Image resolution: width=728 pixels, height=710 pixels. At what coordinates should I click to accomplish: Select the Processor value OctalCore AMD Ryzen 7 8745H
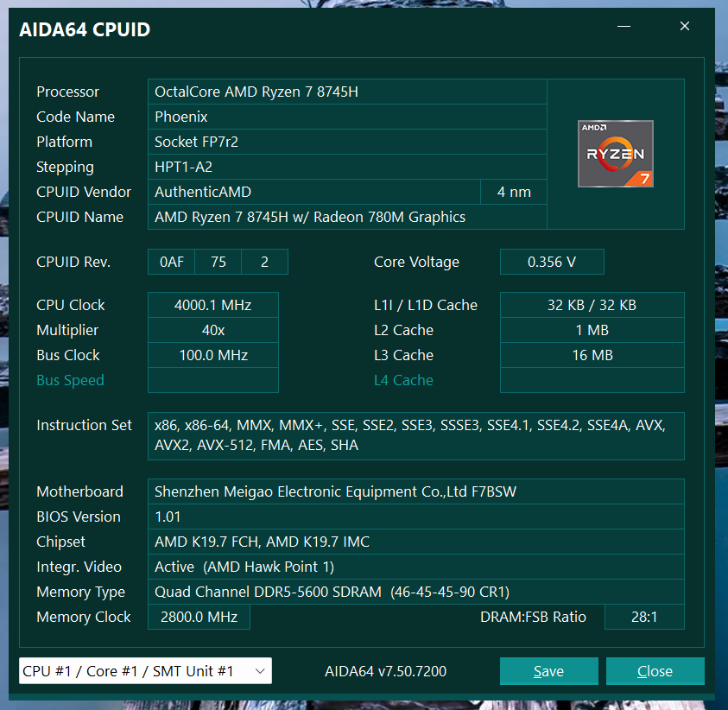347,92
